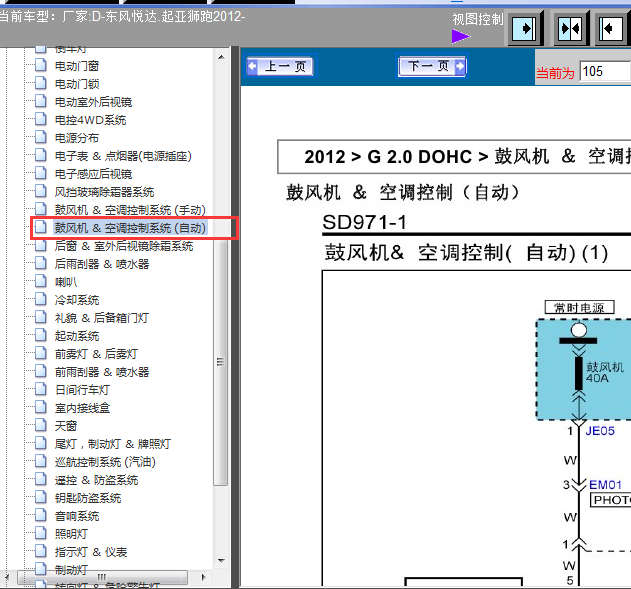Open 后窗 & 室外后视镜除霜系统
This screenshot has height=589, width=631.
point(124,246)
